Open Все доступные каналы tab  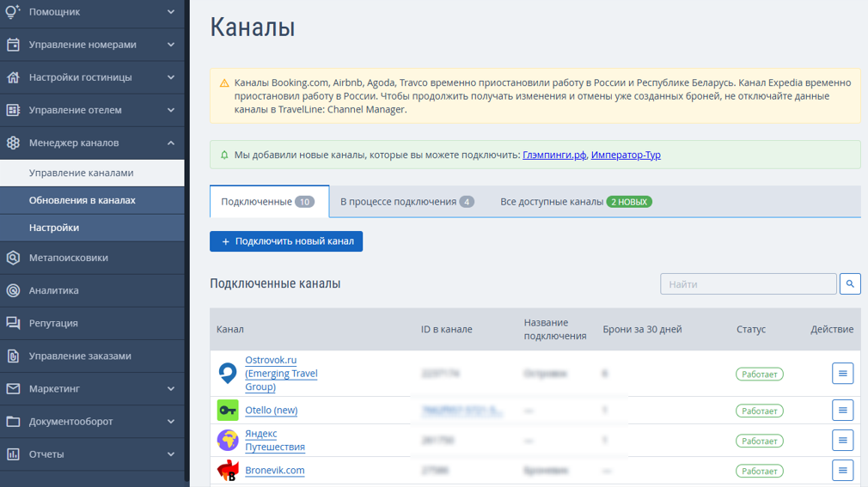pyautogui.click(x=576, y=202)
